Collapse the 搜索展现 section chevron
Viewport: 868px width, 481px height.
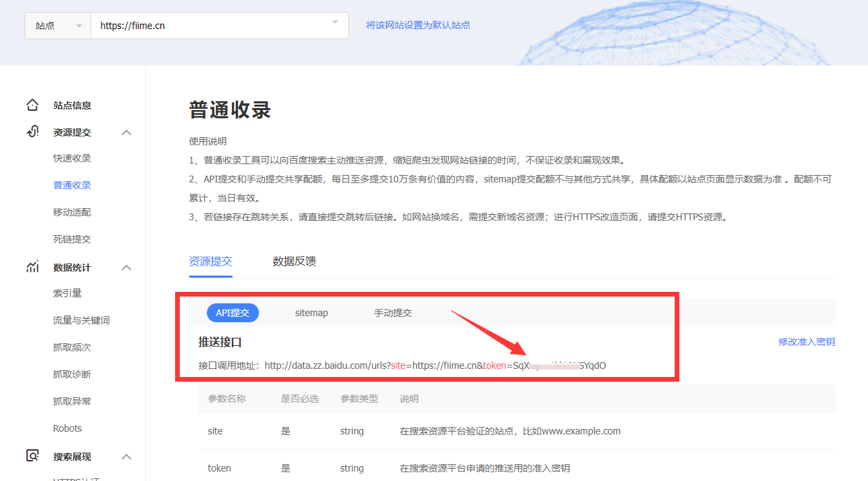tap(126, 457)
